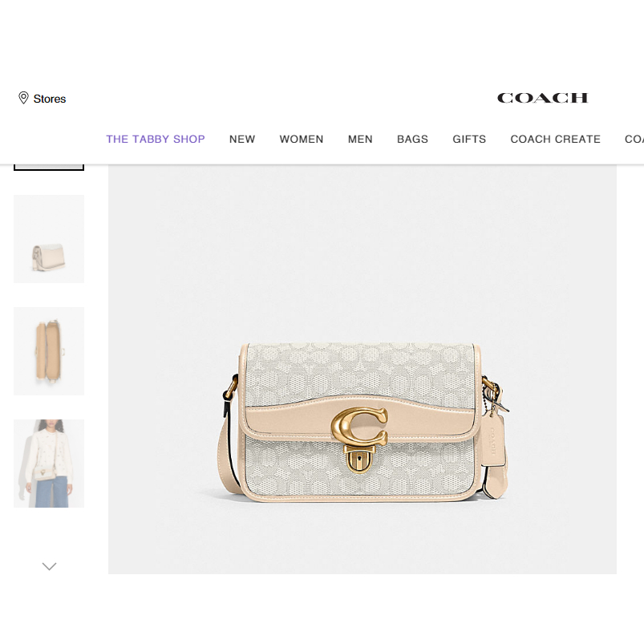View model wearing bag thumbnail
This screenshot has height=644, width=644.
tap(49, 464)
